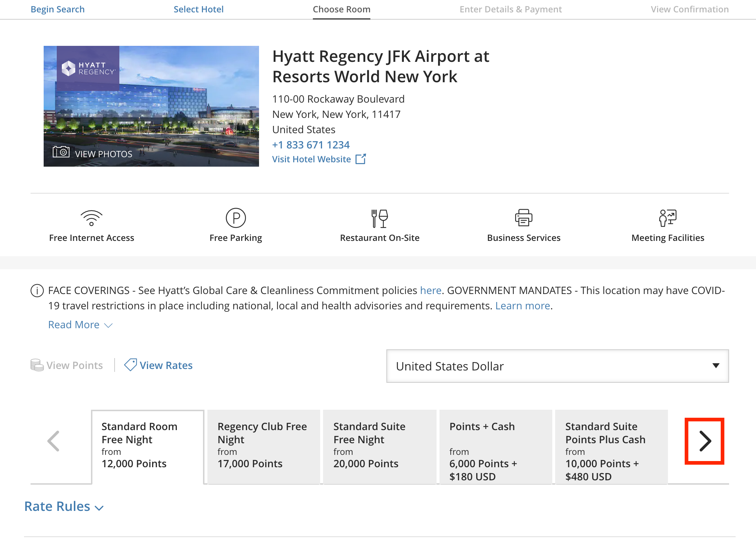756x540 pixels.
Task: Open the Learn more link about travel restrictions
Action: click(522, 306)
